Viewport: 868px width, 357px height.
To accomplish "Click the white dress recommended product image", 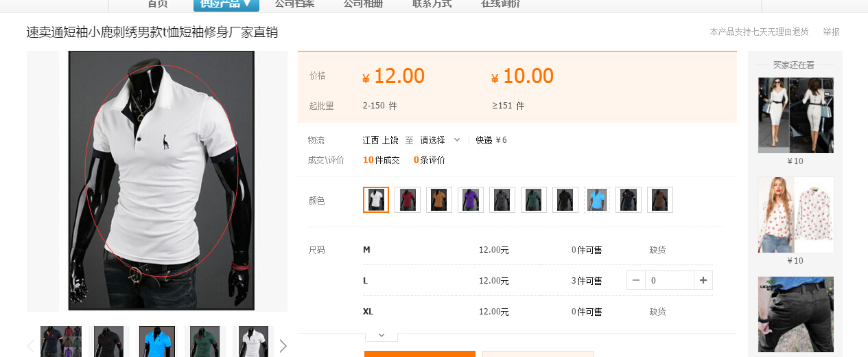I will point(795,115).
